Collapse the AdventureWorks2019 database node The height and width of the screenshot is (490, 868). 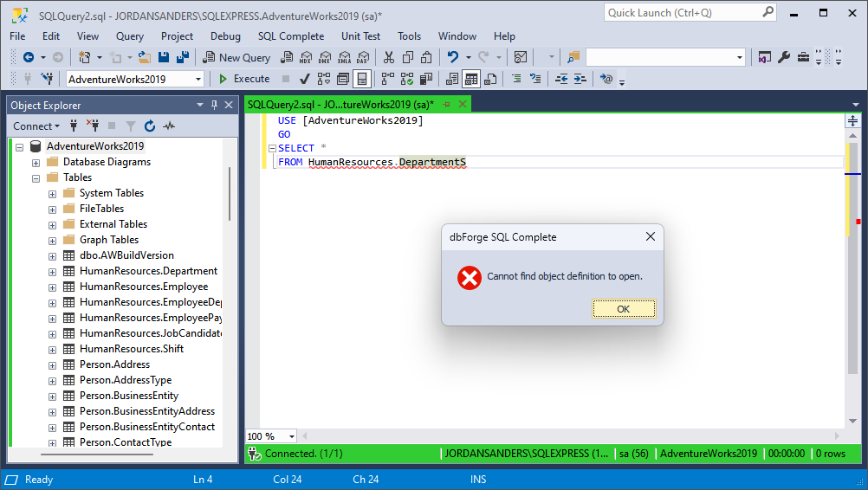click(x=19, y=147)
